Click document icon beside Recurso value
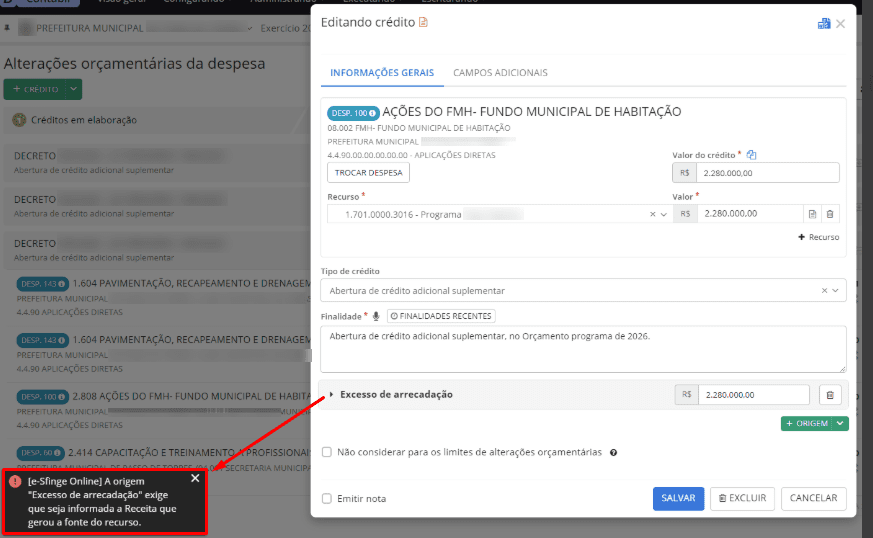This screenshot has height=538, width=873. click(812, 214)
